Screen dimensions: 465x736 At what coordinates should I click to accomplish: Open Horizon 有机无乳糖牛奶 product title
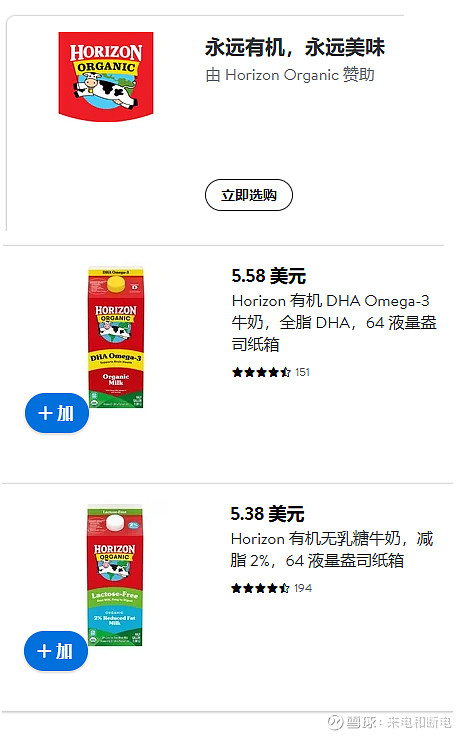coord(332,550)
